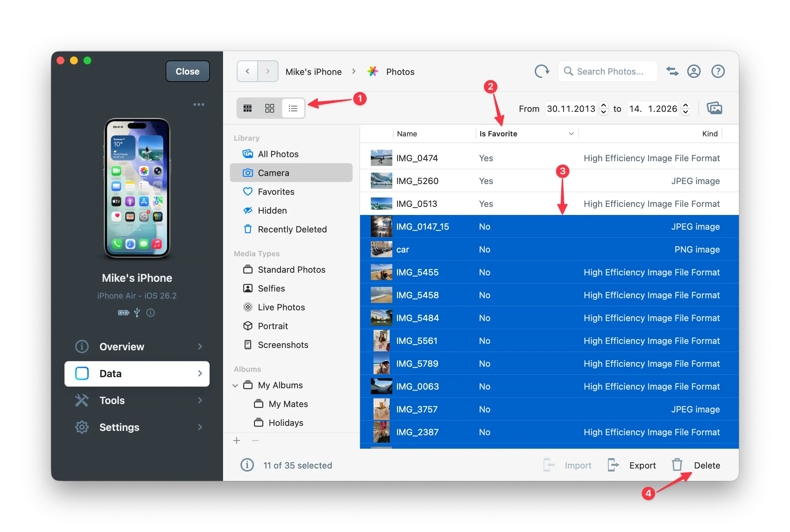Select the Data section
This screenshot has width=790, height=532.
click(137, 373)
